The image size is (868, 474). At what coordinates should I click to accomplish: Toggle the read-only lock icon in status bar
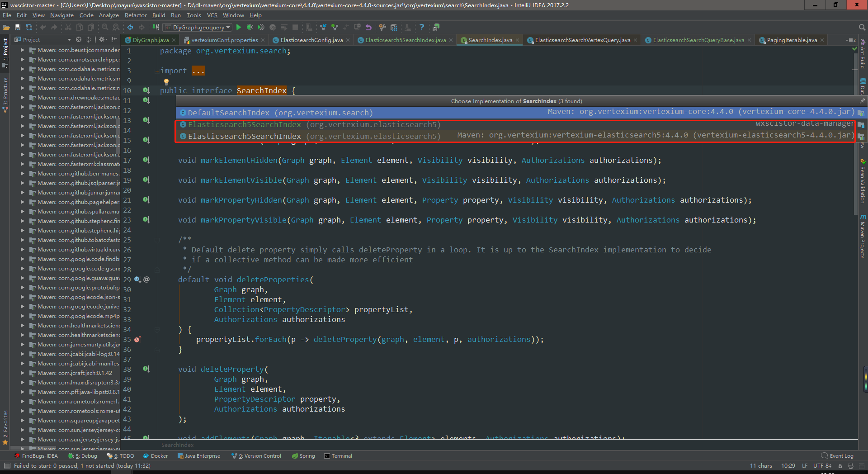840,466
